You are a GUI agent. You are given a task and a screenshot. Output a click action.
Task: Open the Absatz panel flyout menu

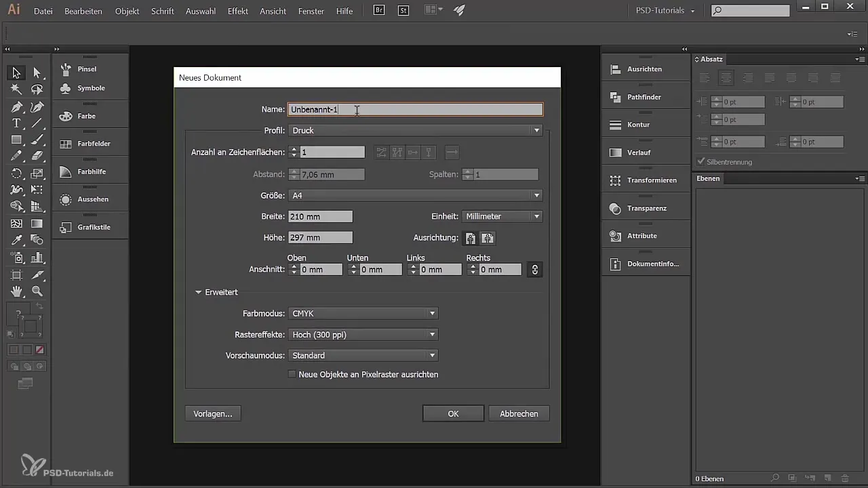pyautogui.click(x=860, y=60)
